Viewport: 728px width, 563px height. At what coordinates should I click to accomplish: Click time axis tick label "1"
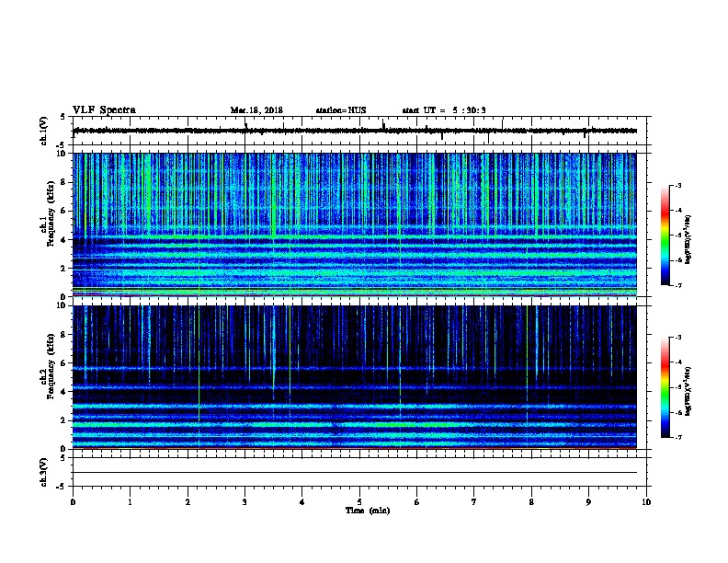click(130, 501)
